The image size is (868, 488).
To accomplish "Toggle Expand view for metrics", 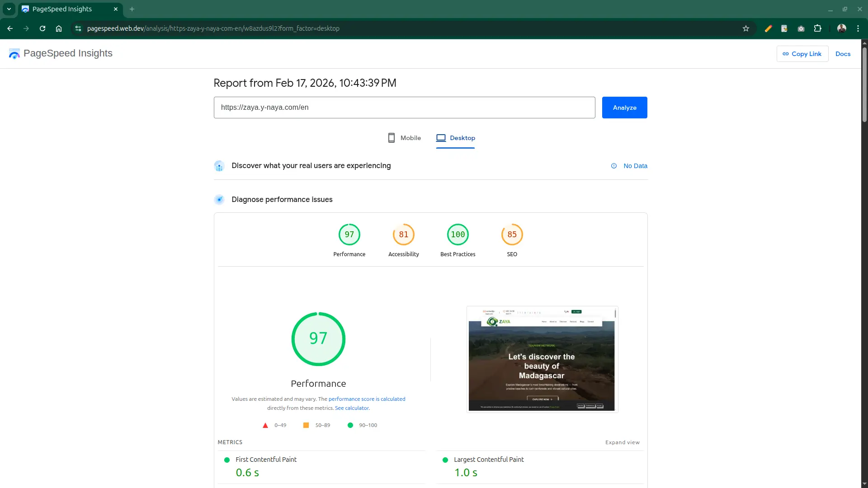I will [622, 442].
